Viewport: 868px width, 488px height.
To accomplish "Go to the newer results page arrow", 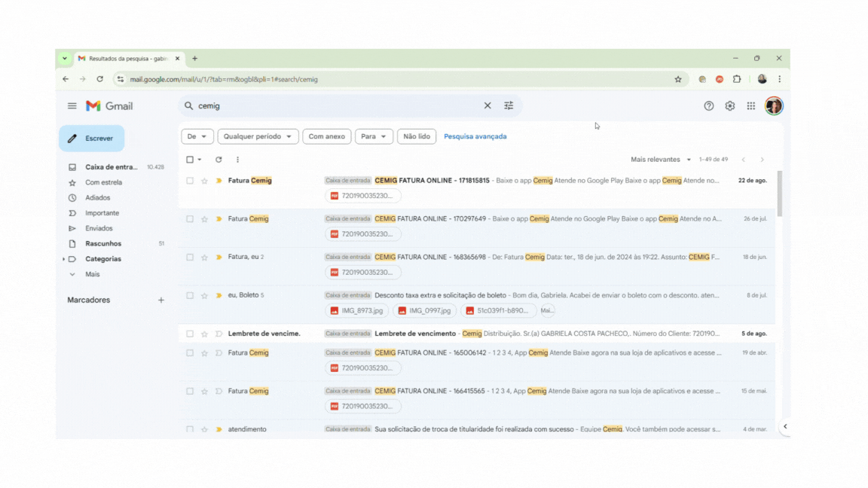I will point(744,160).
